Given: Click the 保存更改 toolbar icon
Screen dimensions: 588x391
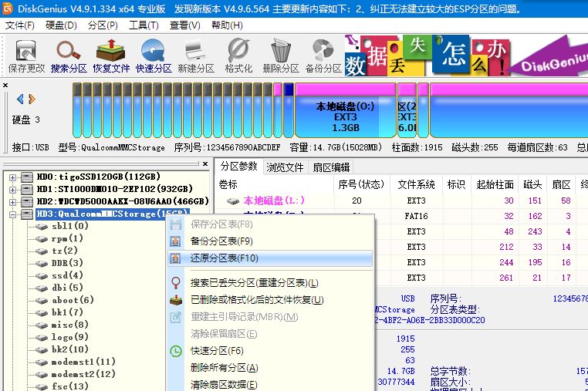Looking at the screenshot, I should tap(26, 56).
